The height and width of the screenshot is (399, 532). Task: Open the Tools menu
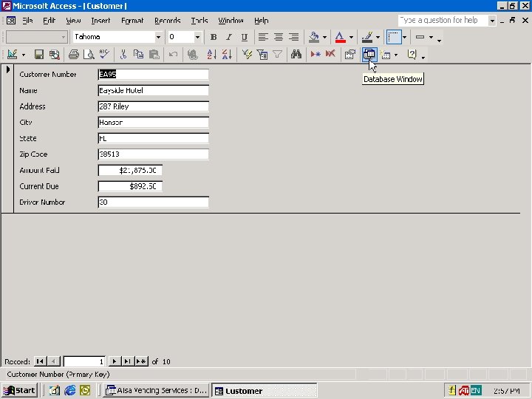coord(199,21)
